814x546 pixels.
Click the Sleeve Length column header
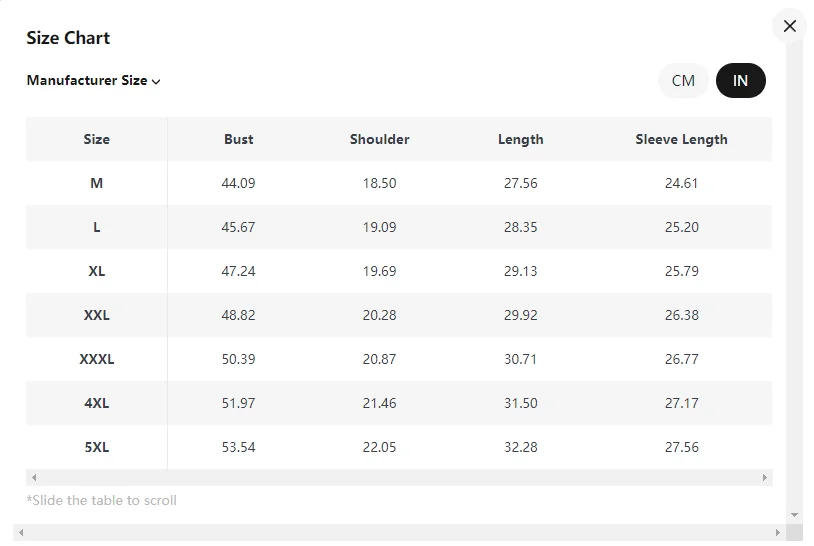[681, 140]
